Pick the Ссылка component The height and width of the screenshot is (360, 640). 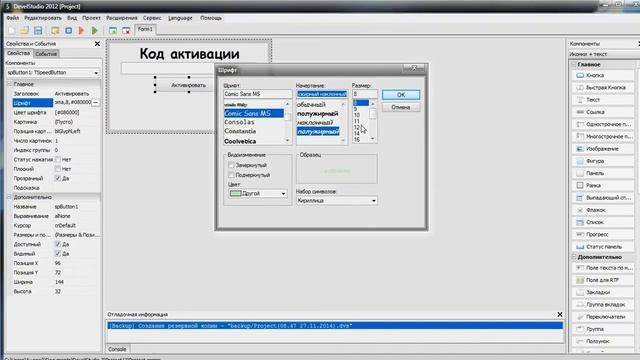603,112
